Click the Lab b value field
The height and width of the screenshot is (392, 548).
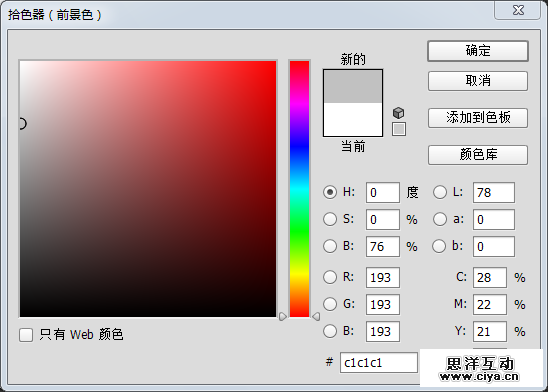point(493,246)
